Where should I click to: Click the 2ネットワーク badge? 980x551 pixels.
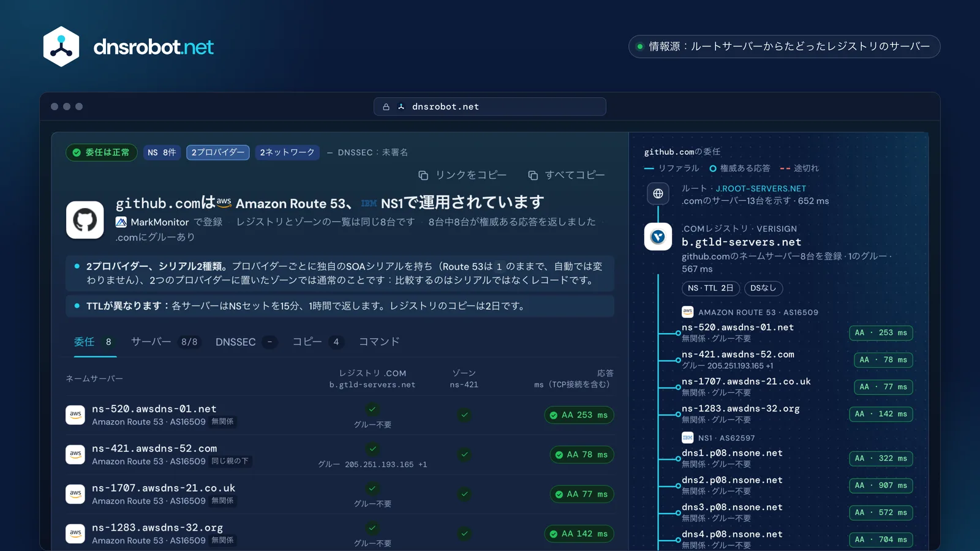287,152
